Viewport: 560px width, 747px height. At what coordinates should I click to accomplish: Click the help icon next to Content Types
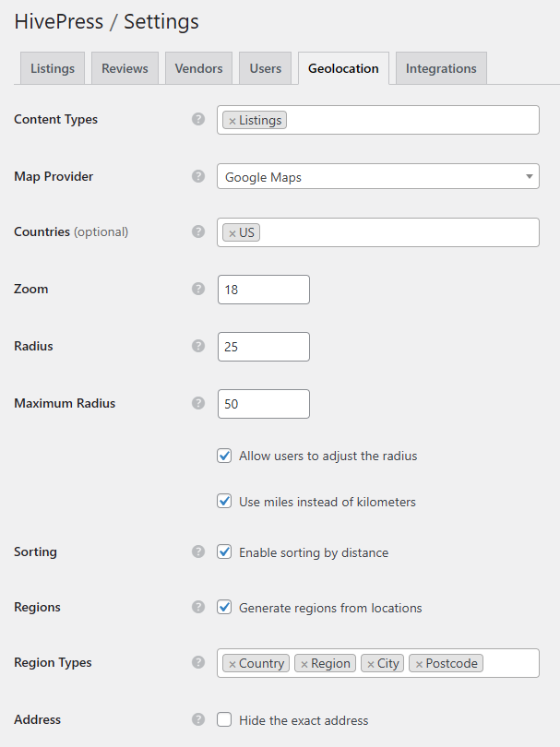(x=197, y=120)
